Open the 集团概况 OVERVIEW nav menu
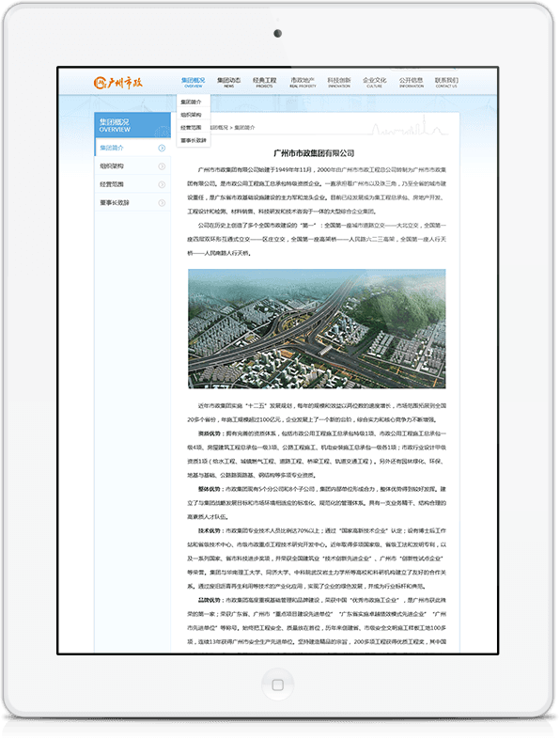The height and width of the screenshot is (740, 560). pos(193,83)
